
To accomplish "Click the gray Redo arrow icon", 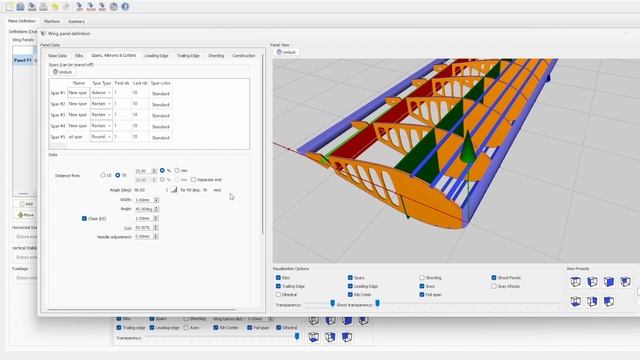I will point(66,7).
